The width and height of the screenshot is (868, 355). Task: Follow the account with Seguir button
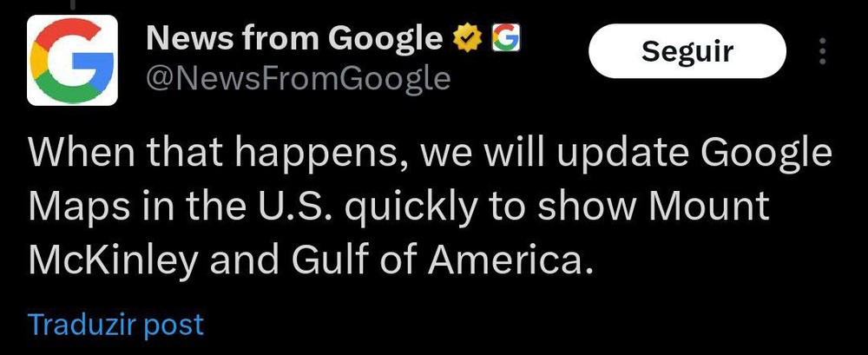pos(687,51)
